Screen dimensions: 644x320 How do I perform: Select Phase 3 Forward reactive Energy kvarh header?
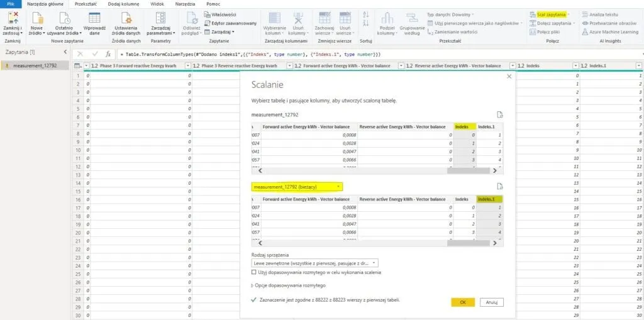138,66
